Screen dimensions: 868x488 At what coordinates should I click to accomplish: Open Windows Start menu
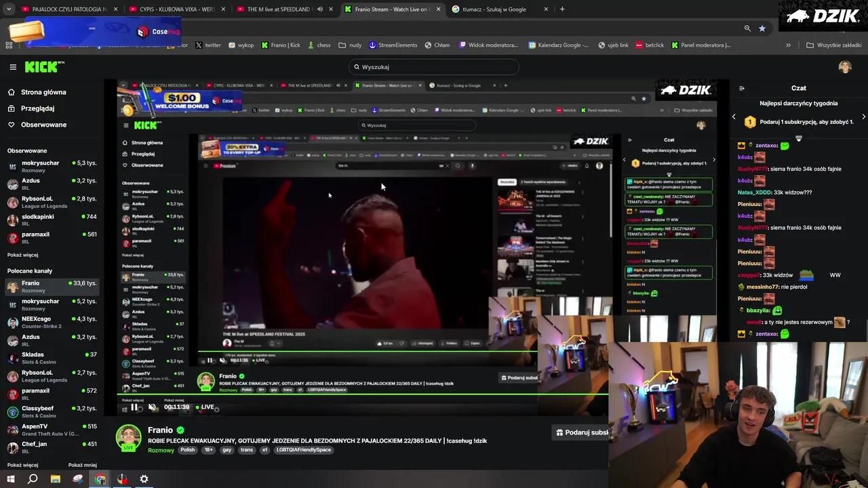click(10, 479)
